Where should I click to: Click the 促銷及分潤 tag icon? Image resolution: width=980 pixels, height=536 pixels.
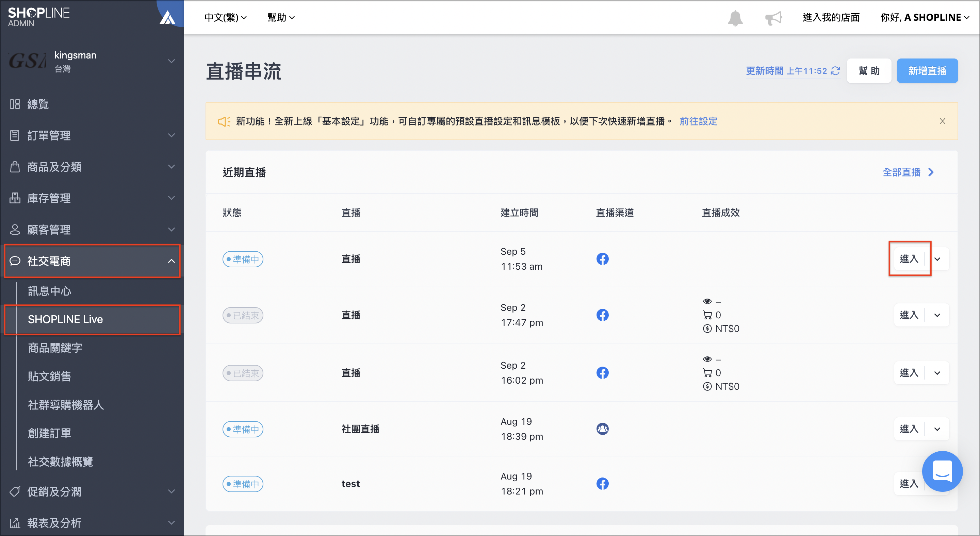pos(15,491)
